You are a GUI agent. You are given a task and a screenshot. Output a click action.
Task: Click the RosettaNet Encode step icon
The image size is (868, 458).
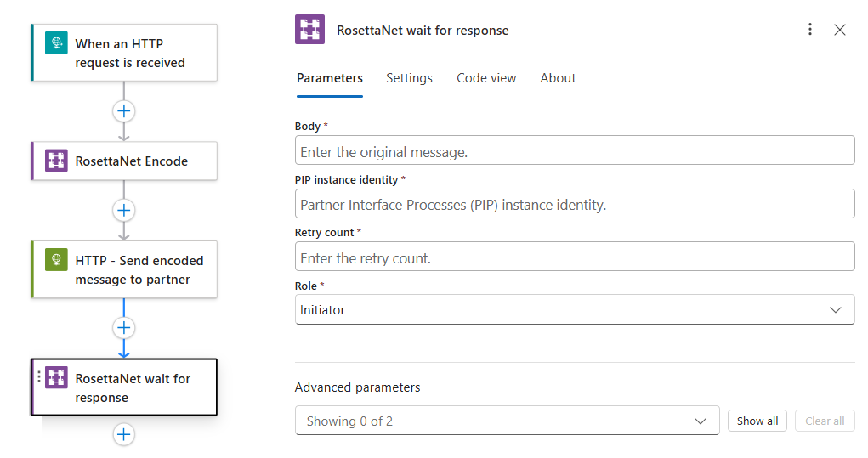pos(56,161)
